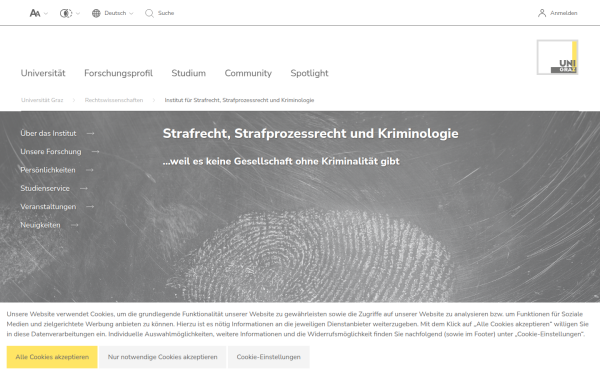Open the Universität menu

[x=43, y=73]
